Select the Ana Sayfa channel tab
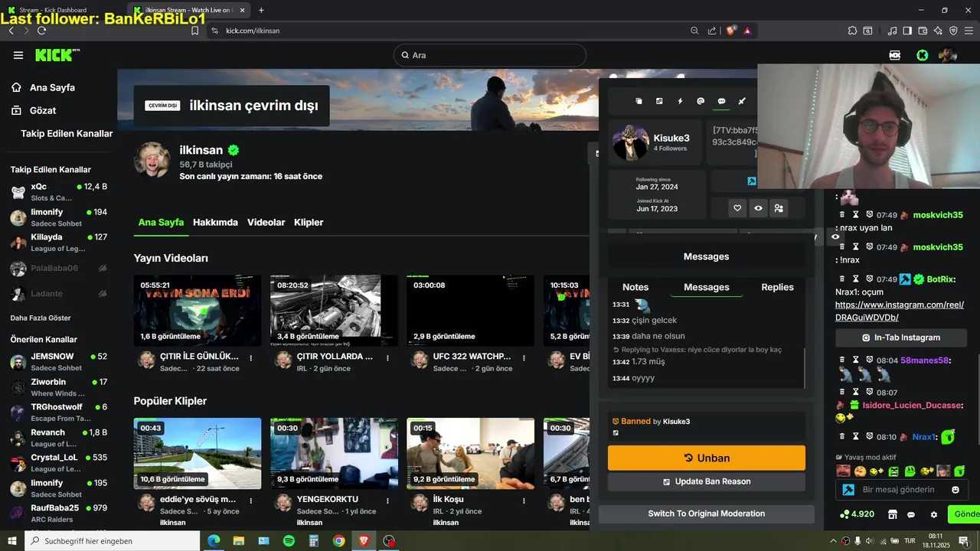This screenshot has height=551, width=980. point(161,222)
